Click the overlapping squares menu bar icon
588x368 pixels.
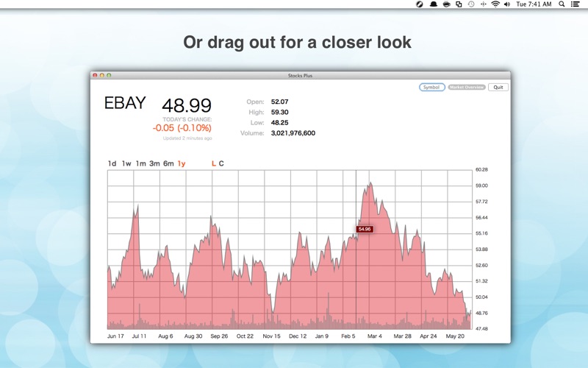coord(459,4)
